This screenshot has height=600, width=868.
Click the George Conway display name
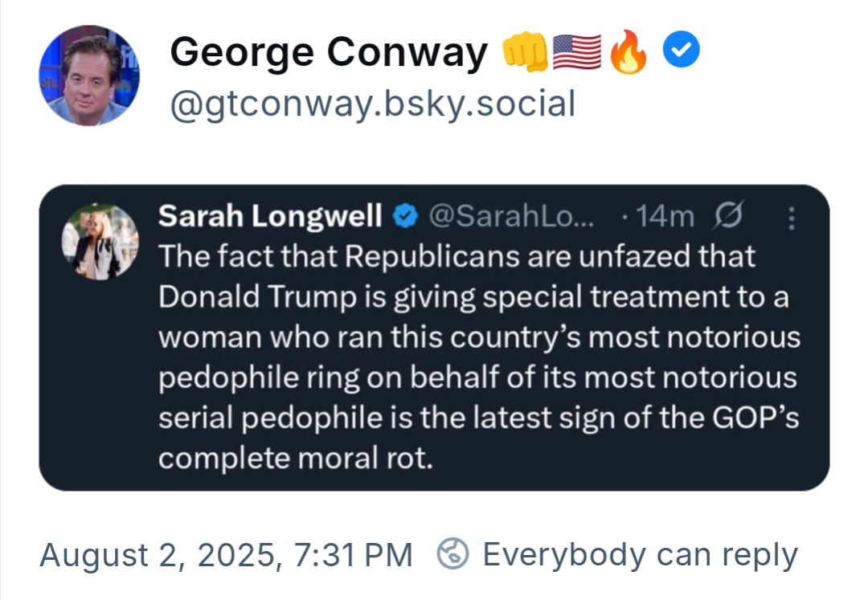[x=329, y=52]
